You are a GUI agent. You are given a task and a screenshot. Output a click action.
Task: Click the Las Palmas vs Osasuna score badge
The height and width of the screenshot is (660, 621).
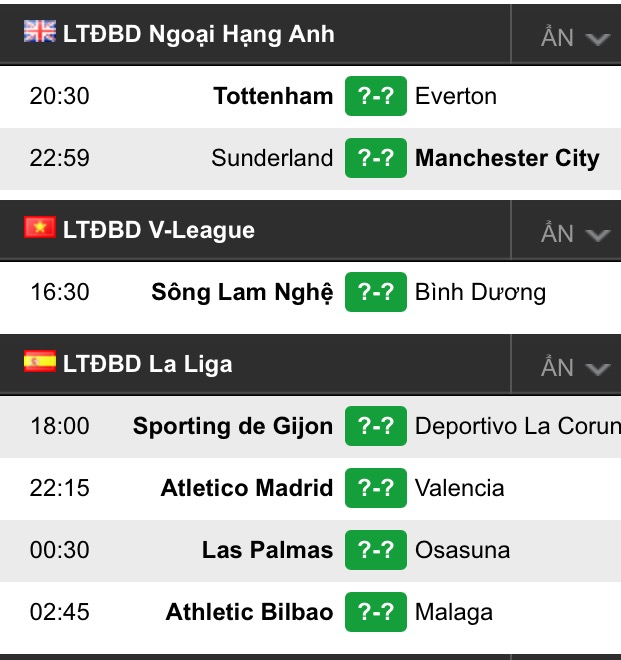[376, 550]
